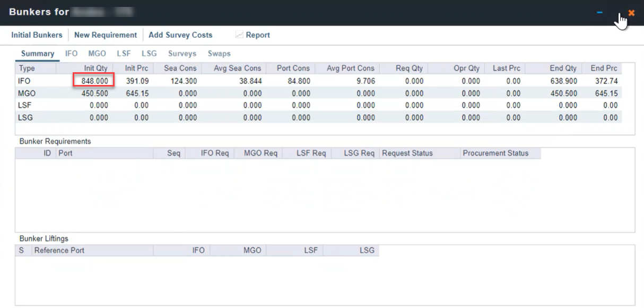Click the IFO Init Qty field 848.000

94,81
